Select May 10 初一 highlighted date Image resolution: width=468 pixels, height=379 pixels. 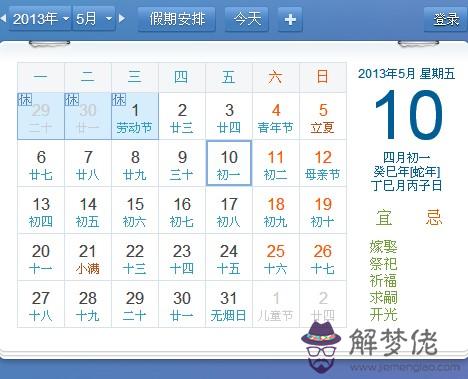pyautogui.click(x=229, y=163)
